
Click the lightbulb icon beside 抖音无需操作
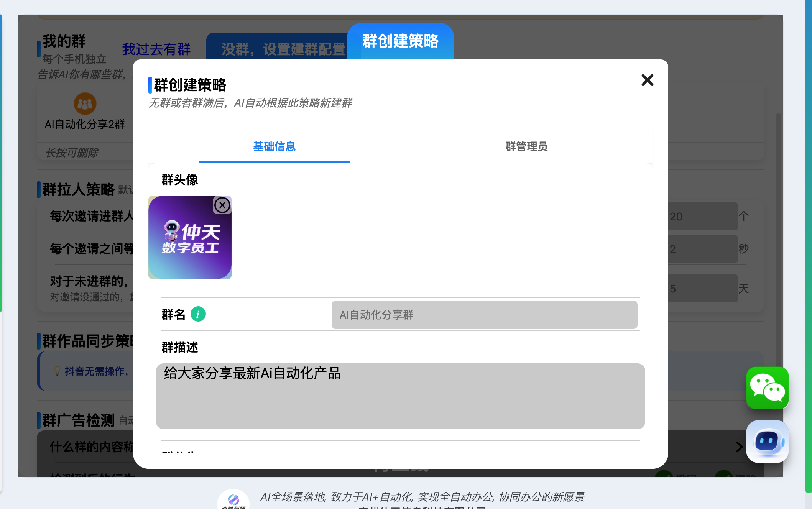tap(57, 371)
